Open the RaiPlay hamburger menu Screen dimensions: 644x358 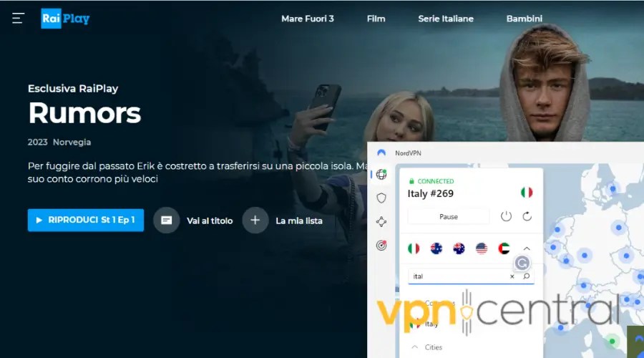click(18, 19)
